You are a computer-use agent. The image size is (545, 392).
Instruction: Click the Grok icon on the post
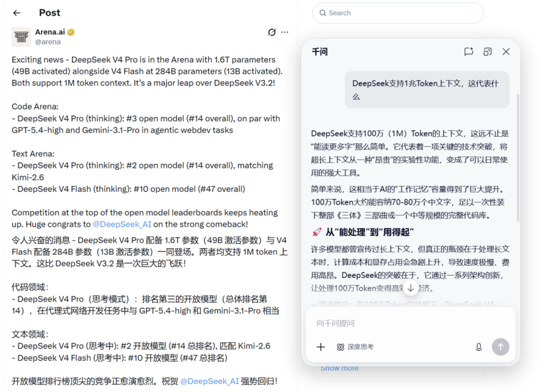(272, 32)
